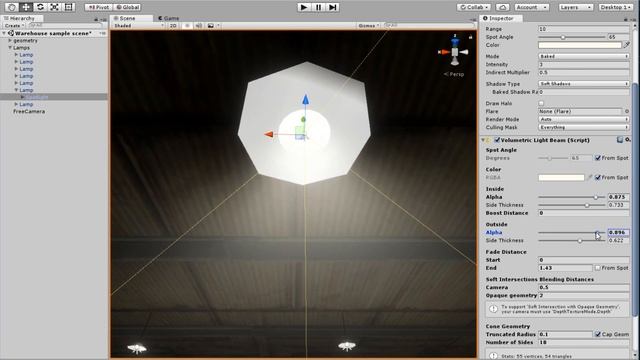Screen dimensions: 640x360
Task: Open the cloud services button
Action: point(502,7)
